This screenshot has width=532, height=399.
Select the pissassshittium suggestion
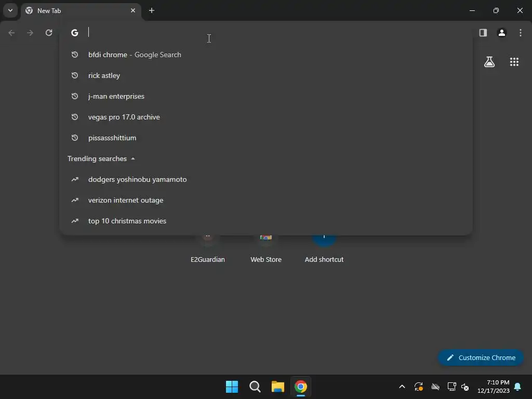266,138
